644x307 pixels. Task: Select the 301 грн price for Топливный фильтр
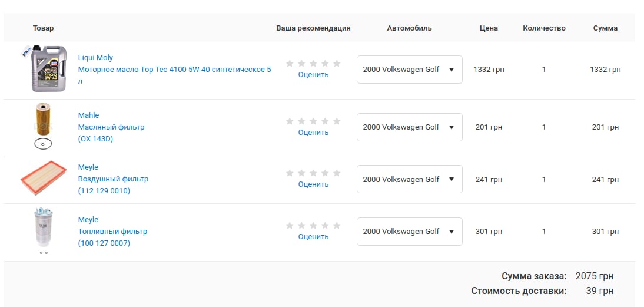489,232
